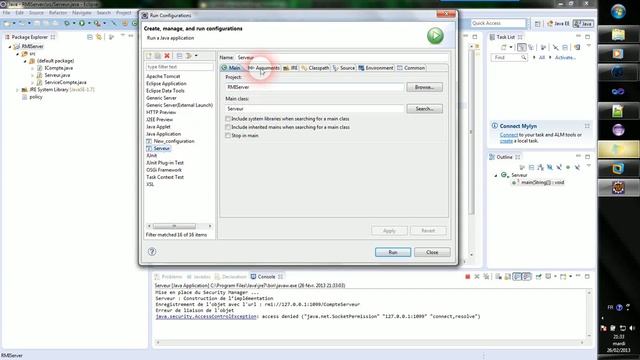This screenshot has height=360, width=640.
Task: Click the Quick Access field
Action: pos(498,23)
